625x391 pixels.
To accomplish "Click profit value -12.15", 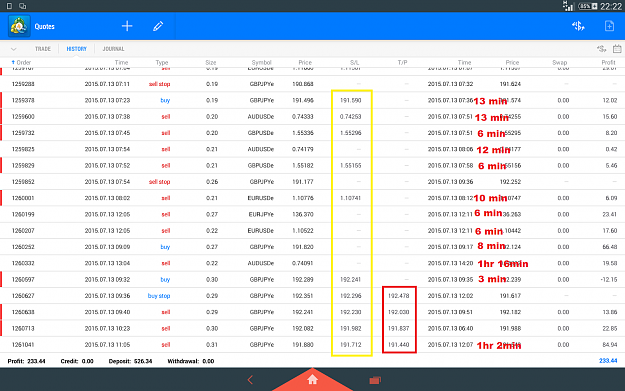I will coord(609,280).
